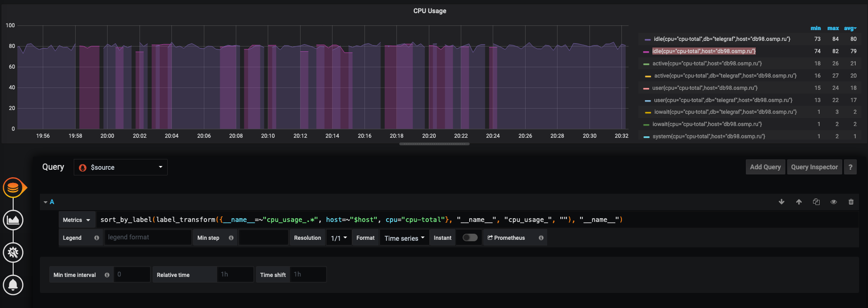Click color swatch of user telegraf series
The image size is (868, 308).
pyautogui.click(x=648, y=101)
